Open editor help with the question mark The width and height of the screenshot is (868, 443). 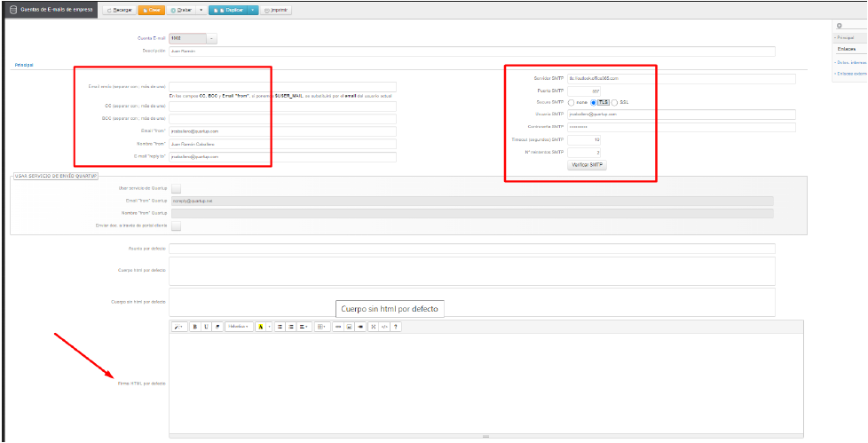(396, 327)
